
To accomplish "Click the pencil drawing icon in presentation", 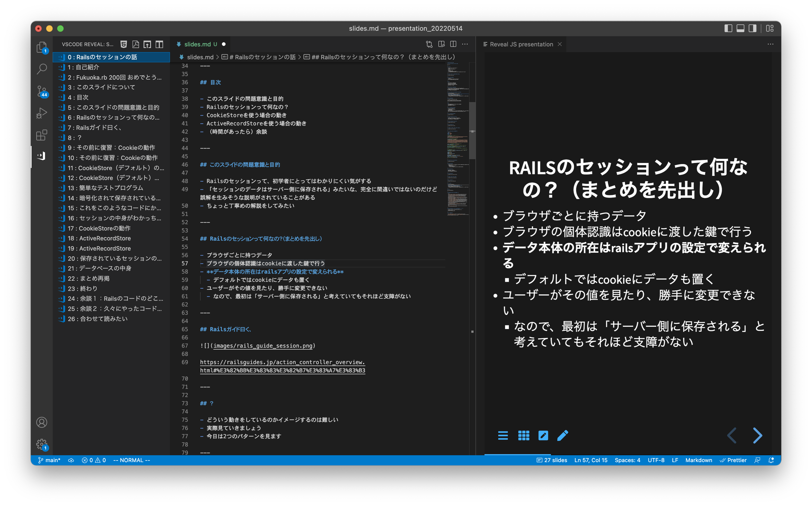I will tap(562, 435).
